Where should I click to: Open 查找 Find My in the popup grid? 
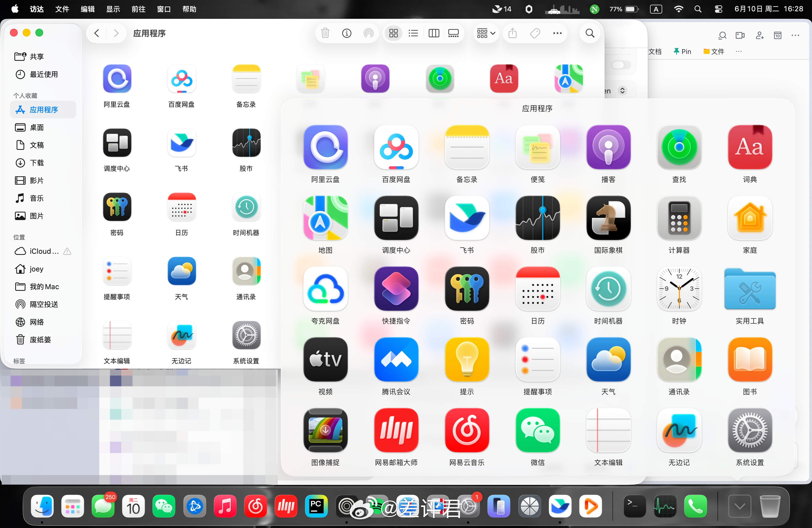679,147
